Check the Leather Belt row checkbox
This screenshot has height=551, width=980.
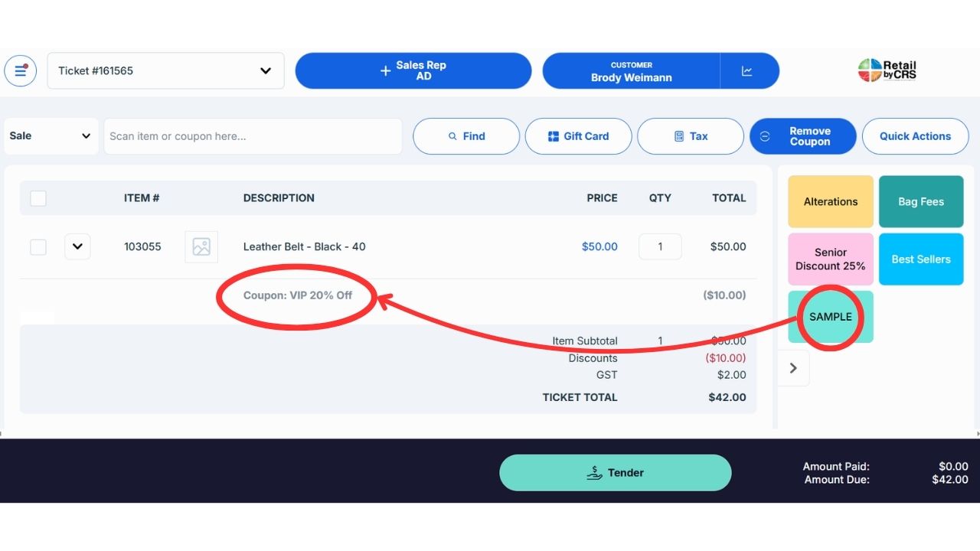coord(38,247)
